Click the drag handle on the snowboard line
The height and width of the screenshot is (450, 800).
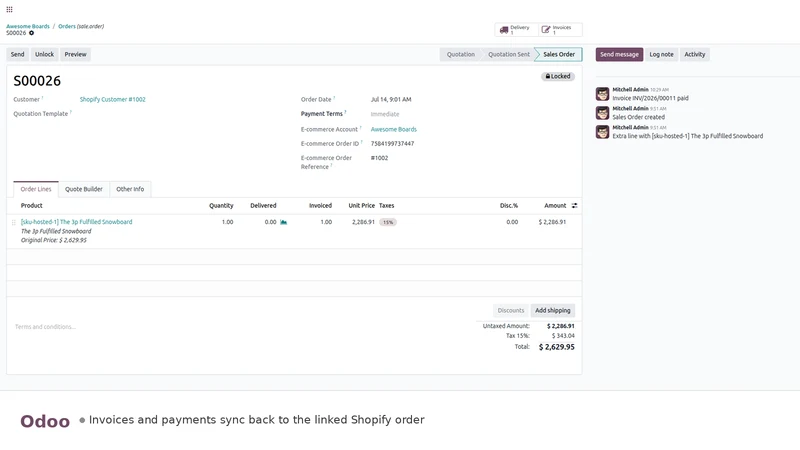tap(14, 222)
